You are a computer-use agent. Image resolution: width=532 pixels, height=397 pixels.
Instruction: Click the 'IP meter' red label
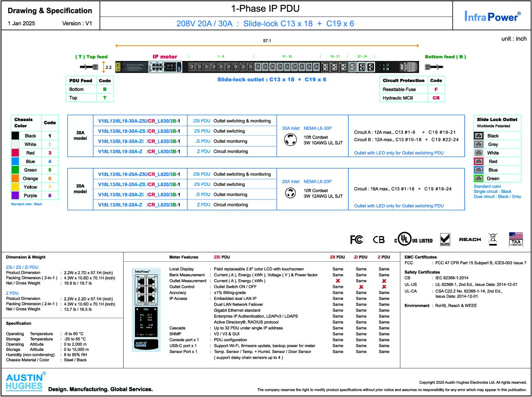[165, 57]
